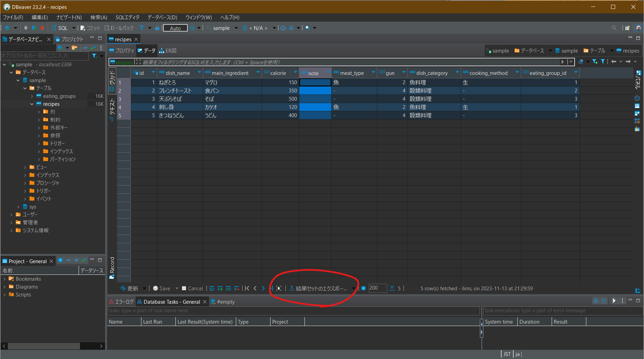Collapse the recipes table node
This screenshot has width=644, height=359.
point(32,104)
